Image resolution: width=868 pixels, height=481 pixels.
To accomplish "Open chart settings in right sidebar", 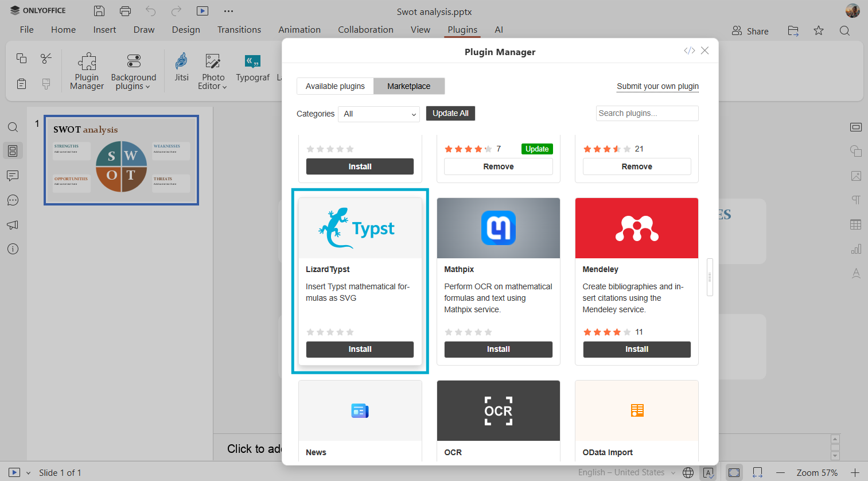I will point(855,249).
